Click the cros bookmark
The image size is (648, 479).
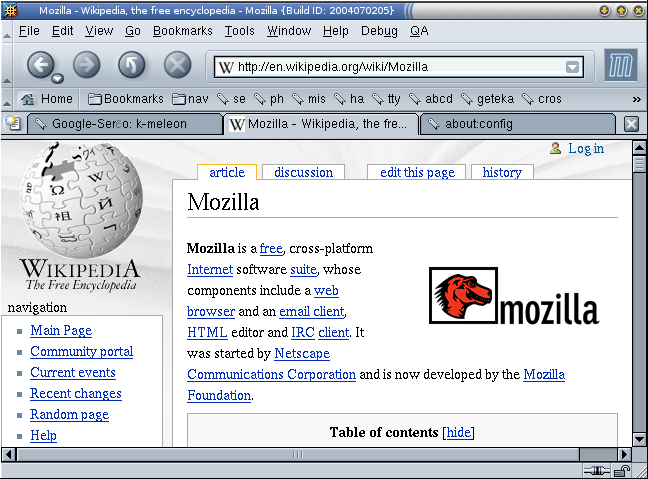[542, 99]
